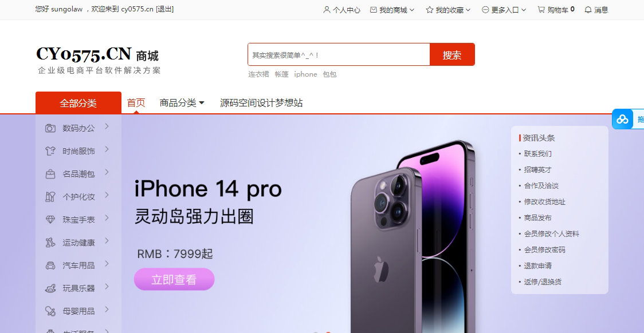Click the red 搜索 button
Viewport: 644px width, 333px height.
pyautogui.click(x=452, y=54)
